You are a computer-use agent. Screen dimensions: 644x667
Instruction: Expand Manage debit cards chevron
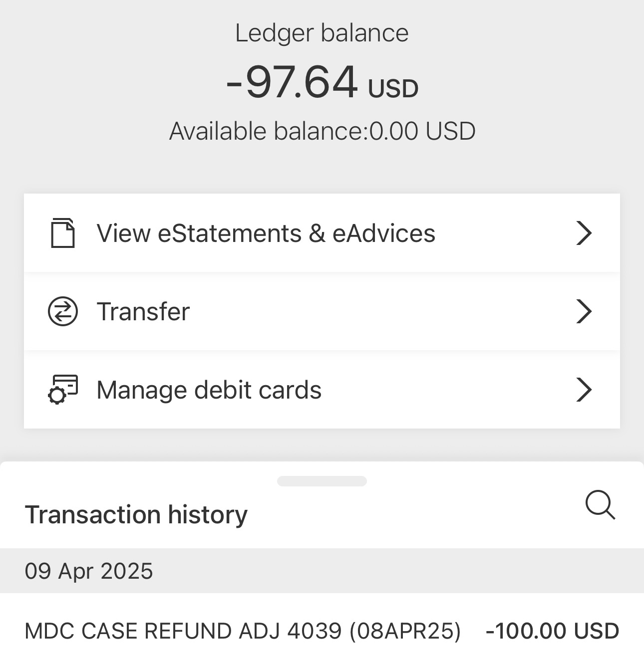(584, 390)
